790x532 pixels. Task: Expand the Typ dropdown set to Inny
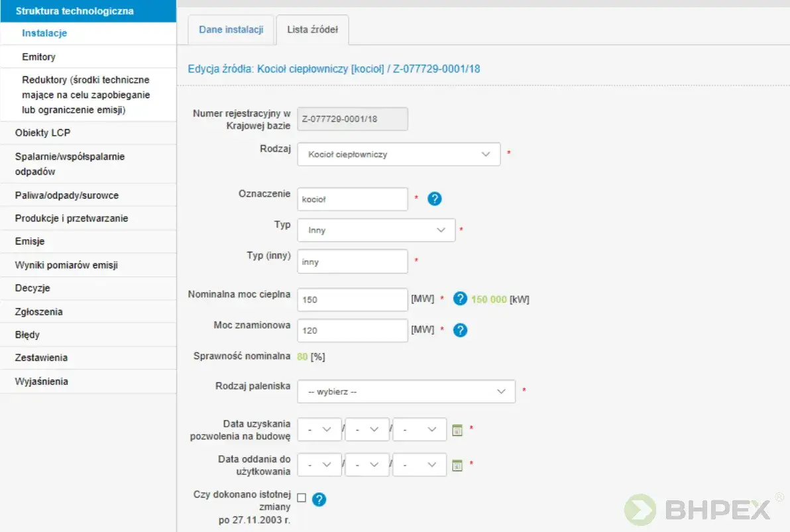point(376,231)
